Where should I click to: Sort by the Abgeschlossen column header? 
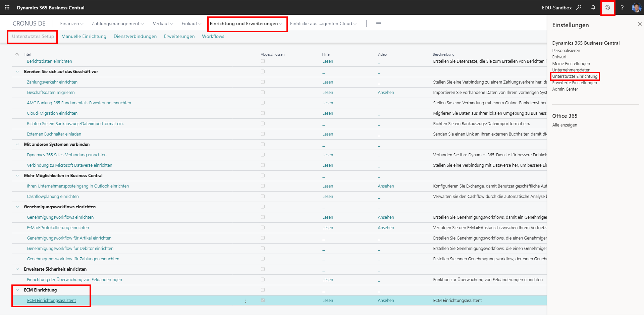point(273,54)
